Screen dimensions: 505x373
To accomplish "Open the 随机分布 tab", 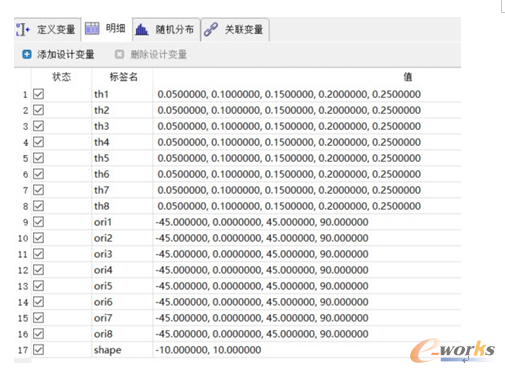I will point(166,30).
